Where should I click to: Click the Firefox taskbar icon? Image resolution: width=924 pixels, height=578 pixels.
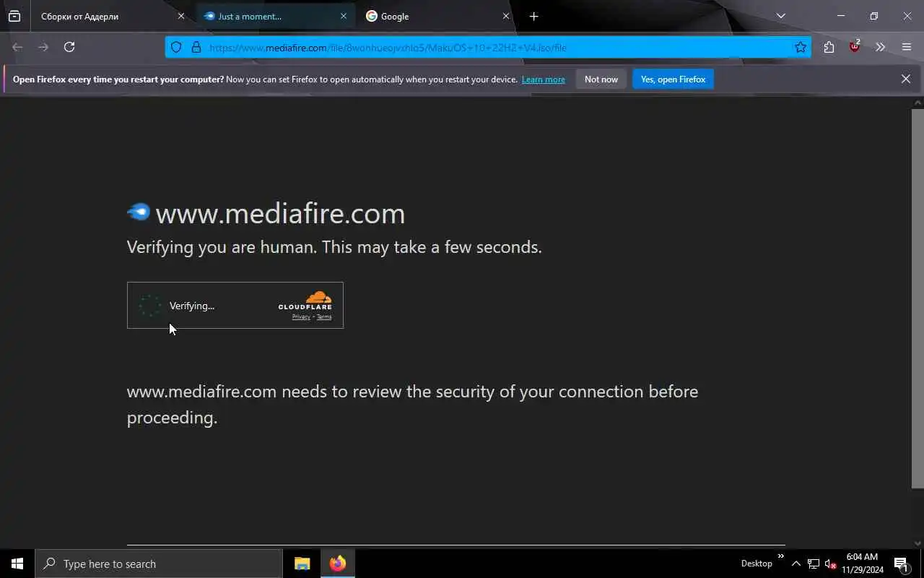(x=338, y=564)
